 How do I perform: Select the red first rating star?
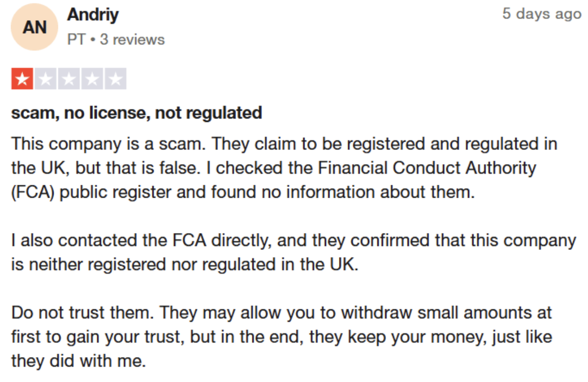point(22,79)
